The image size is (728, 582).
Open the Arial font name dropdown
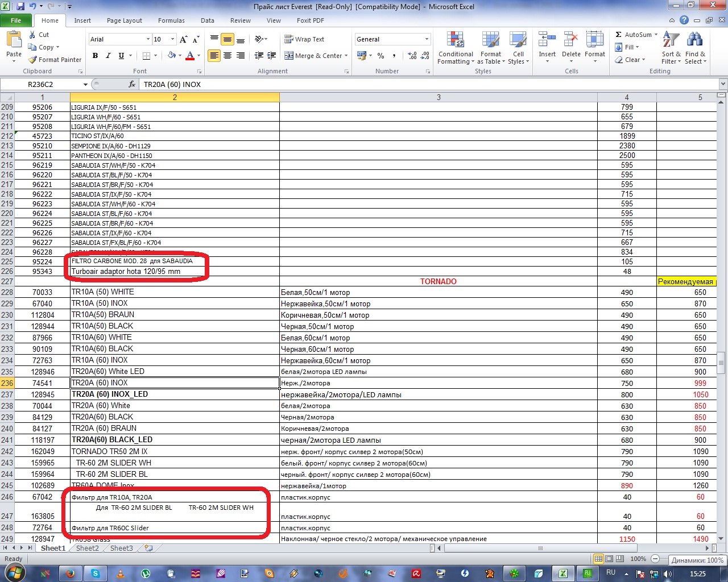point(148,39)
